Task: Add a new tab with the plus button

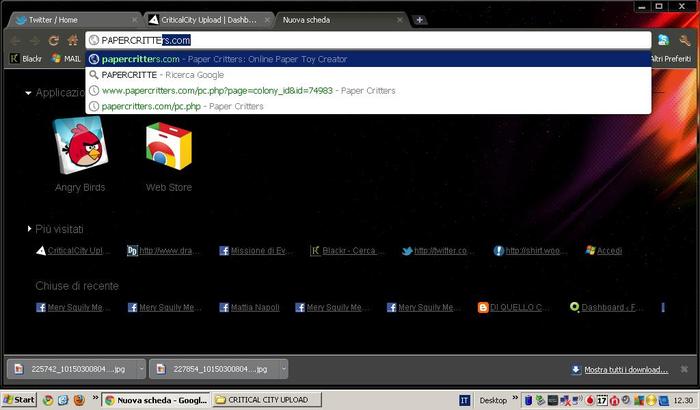Action: (419, 20)
